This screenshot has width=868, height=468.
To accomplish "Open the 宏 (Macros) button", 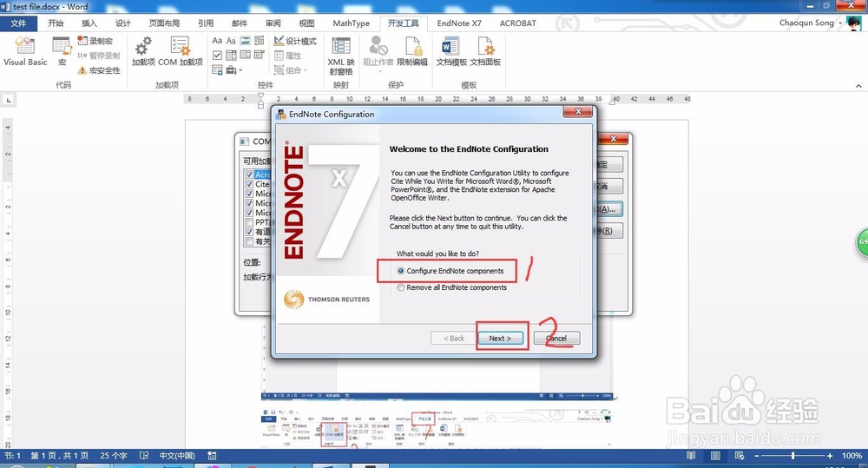I will (x=62, y=51).
